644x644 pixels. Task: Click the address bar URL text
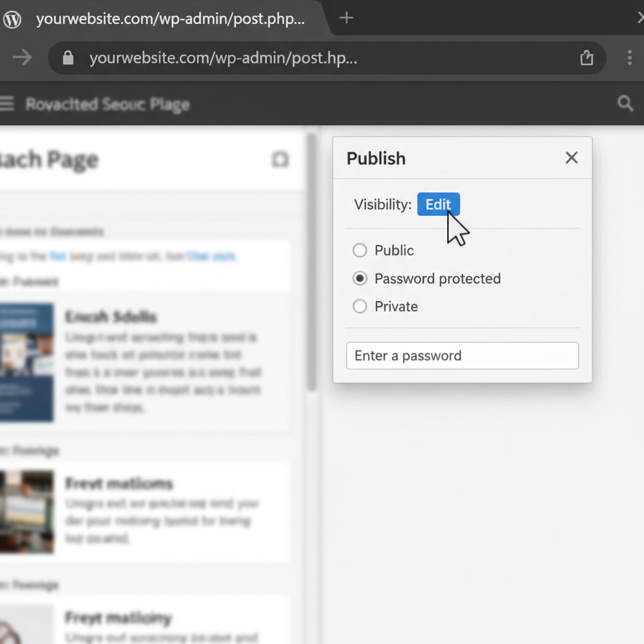pyautogui.click(x=223, y=58)
